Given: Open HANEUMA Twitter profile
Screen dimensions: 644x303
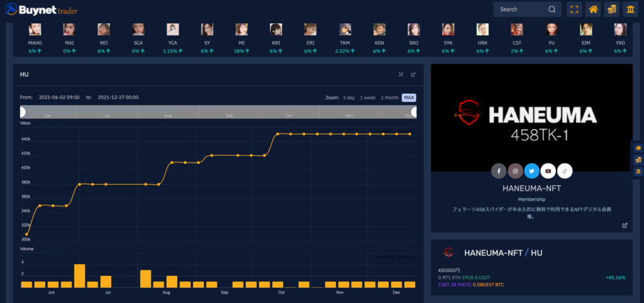Looking at the screenshot, I should [532, 171].
